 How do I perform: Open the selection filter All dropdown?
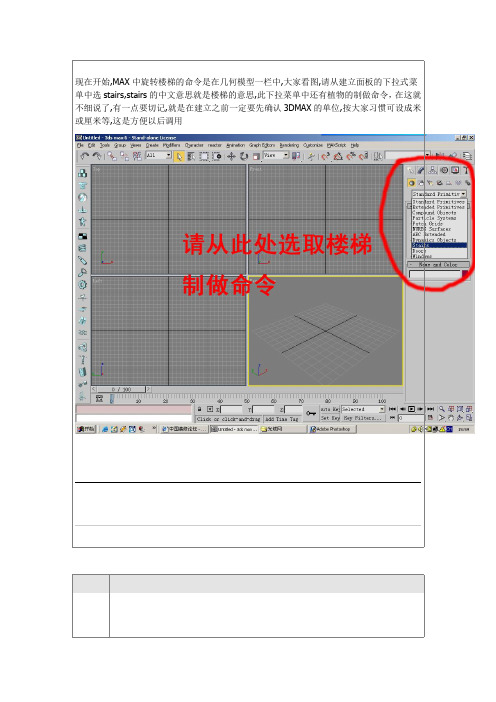(x=159, y=155)
